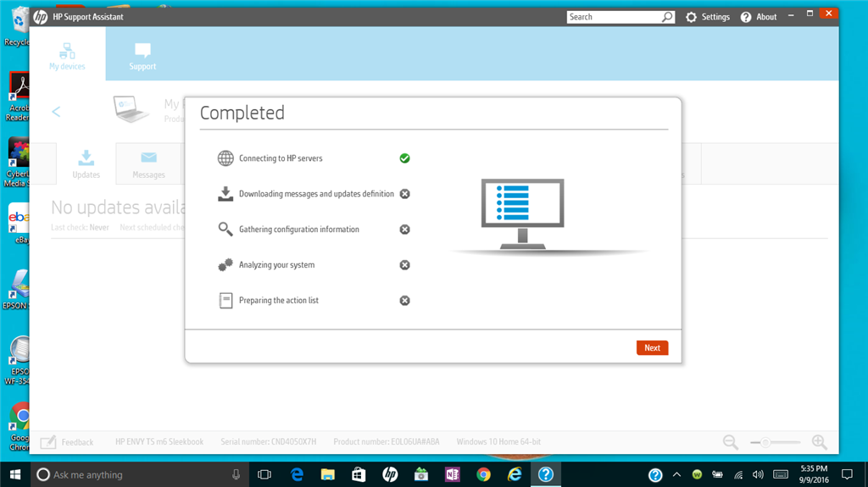The height and width of the screenshot is (487, 868).
Task: Click 'Connecting to HP servers' text
Action: click(x=281, y=158)
